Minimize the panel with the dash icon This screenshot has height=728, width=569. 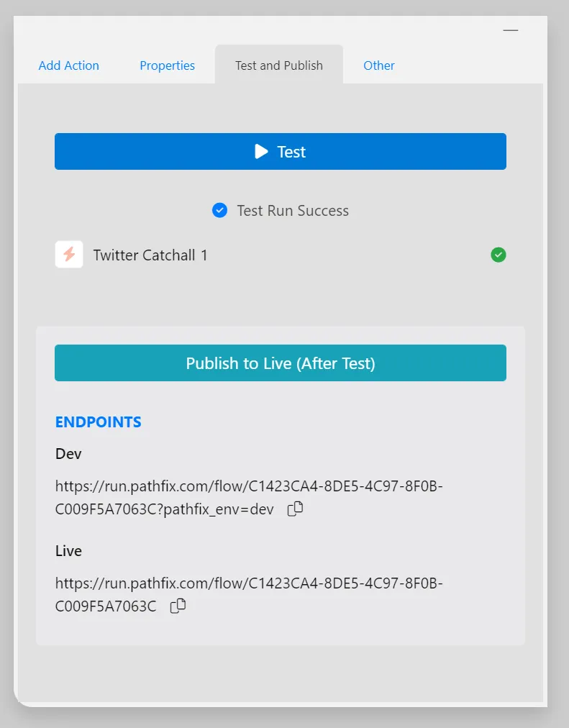coord(511,30)
